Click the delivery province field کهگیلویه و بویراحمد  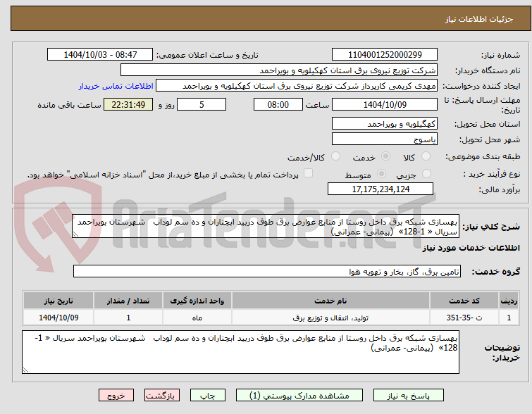point(385,124)
